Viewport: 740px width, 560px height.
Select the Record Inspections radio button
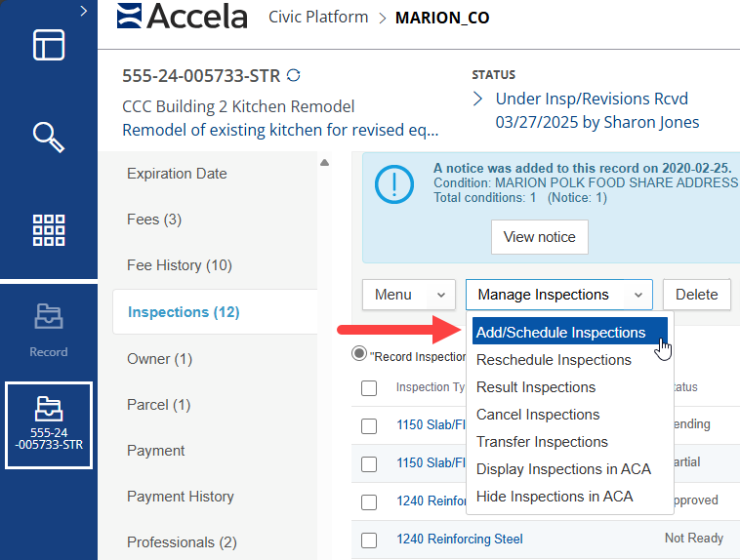[359, 356]
